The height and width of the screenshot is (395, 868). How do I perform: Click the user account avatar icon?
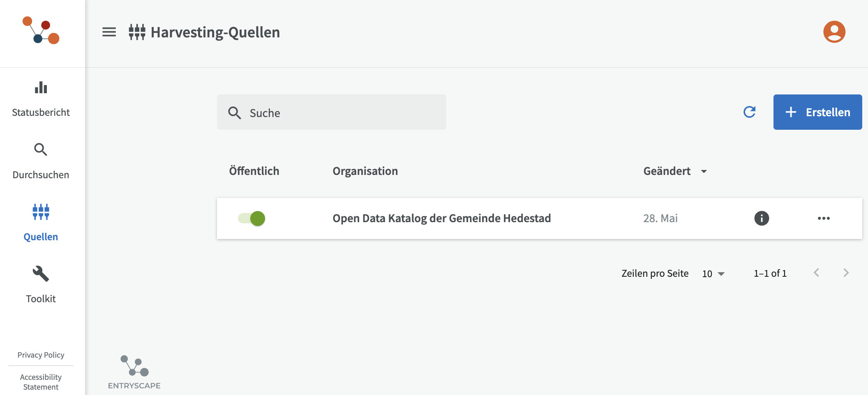tap(834, 32)
